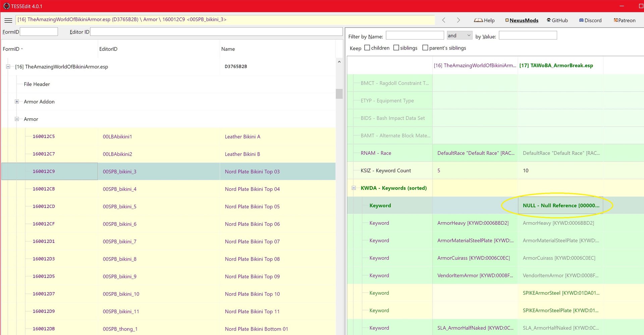Screen dimensions: 644x335
Task: Collapse the TheAmazingWorldOfBikiniArmor.esp tree node
Action: pyautogui.click(x=8, y=67)
